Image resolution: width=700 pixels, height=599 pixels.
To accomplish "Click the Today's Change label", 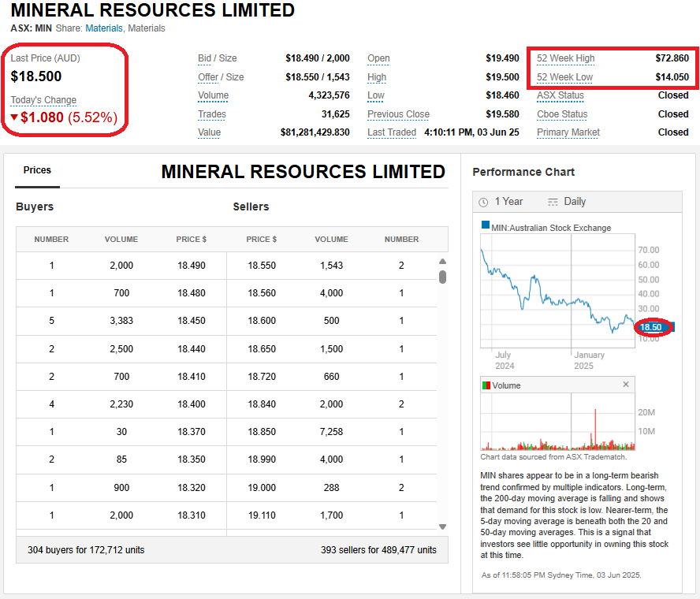I will click(43, 100).
